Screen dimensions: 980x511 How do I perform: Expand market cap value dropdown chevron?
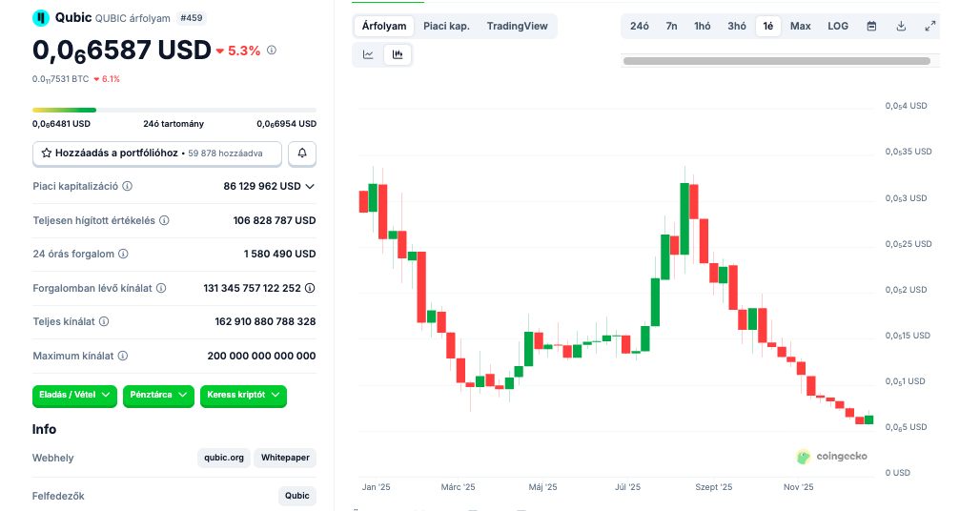(x=310, y=186)
